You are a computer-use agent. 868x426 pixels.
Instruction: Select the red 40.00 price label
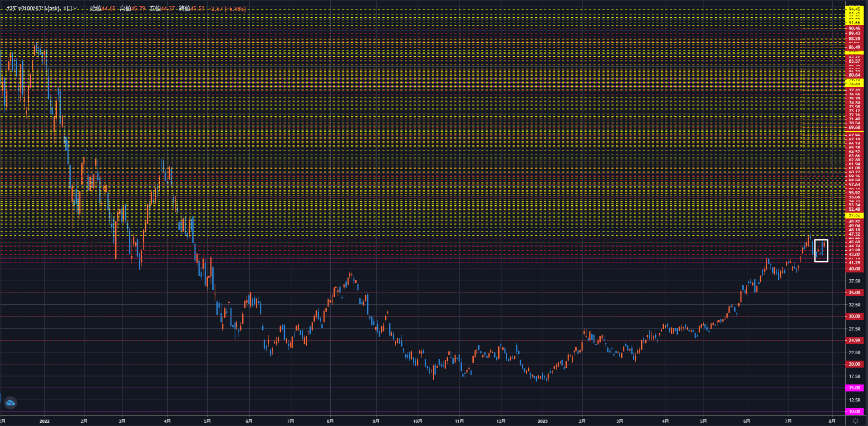(x=854, y=269)
